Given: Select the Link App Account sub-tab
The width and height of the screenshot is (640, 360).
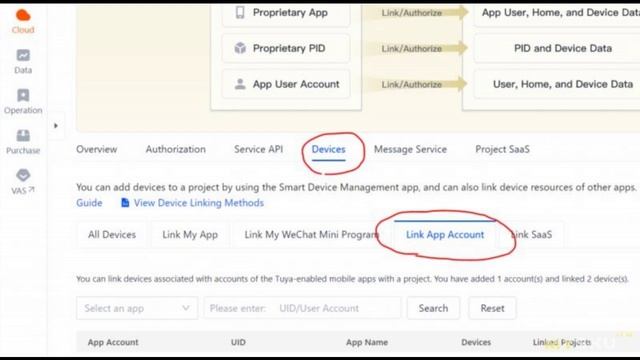Looking at the screenshot, I should coord(445,235).
